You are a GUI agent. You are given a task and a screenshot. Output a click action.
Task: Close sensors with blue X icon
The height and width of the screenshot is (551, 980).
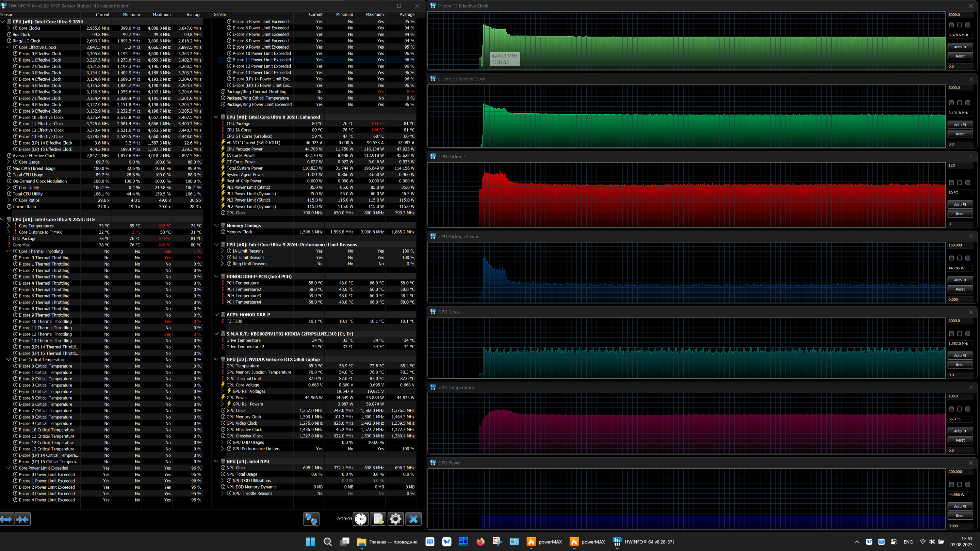413,519
